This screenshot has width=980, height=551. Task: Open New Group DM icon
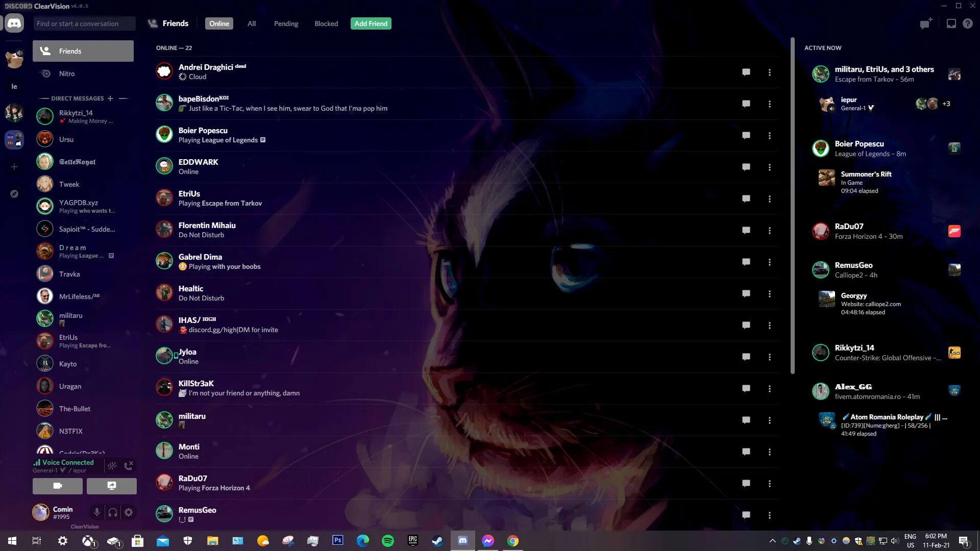click(x=925, y=23)
